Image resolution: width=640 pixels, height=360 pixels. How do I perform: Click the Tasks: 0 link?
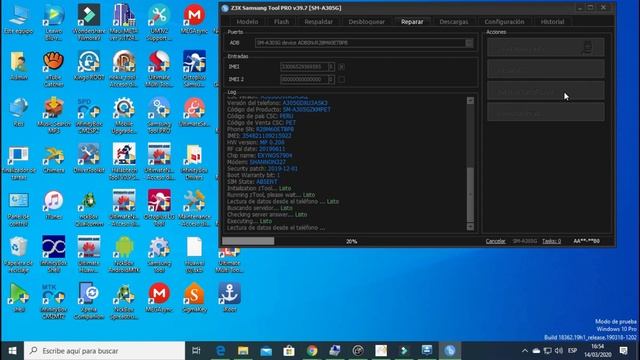[551, 241]
